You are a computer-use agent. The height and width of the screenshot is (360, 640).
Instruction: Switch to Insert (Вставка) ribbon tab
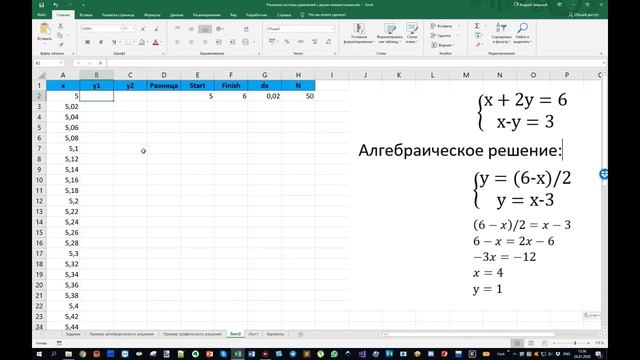click(x=86, y=15)
